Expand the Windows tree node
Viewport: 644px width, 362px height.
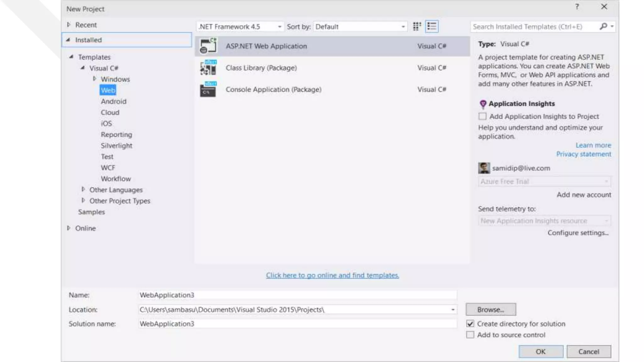coord(94,79)
